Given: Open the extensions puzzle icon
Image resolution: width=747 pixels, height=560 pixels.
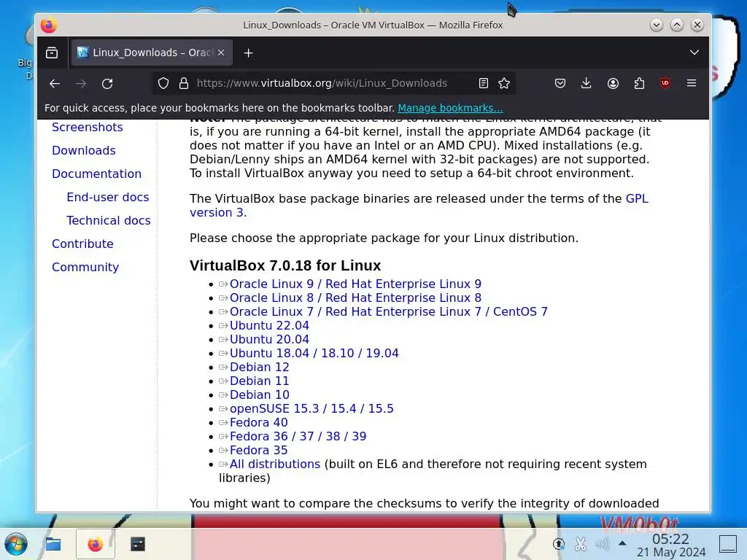Looking at the screenshot, I should pyautogui.click(x=639, y=83).
